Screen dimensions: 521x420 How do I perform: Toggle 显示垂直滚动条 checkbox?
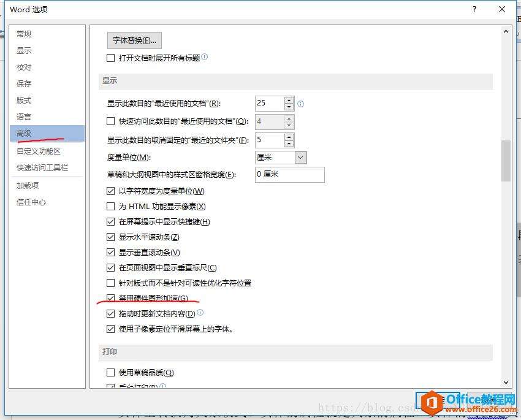111,252
